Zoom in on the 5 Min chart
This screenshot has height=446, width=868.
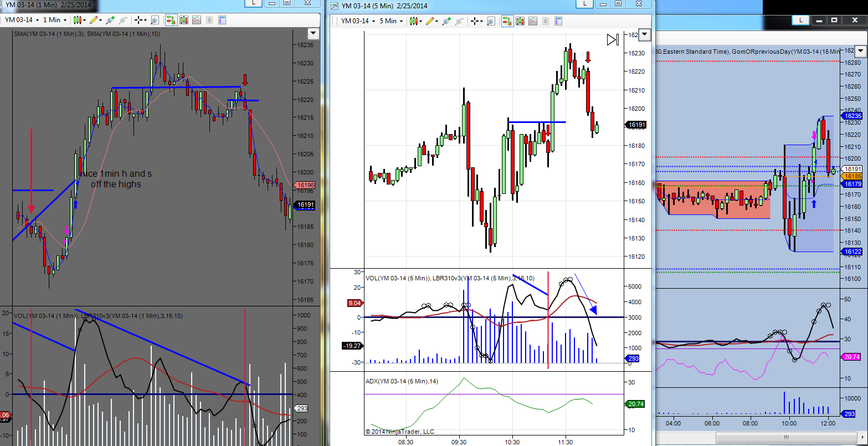[x=448, y=21]
